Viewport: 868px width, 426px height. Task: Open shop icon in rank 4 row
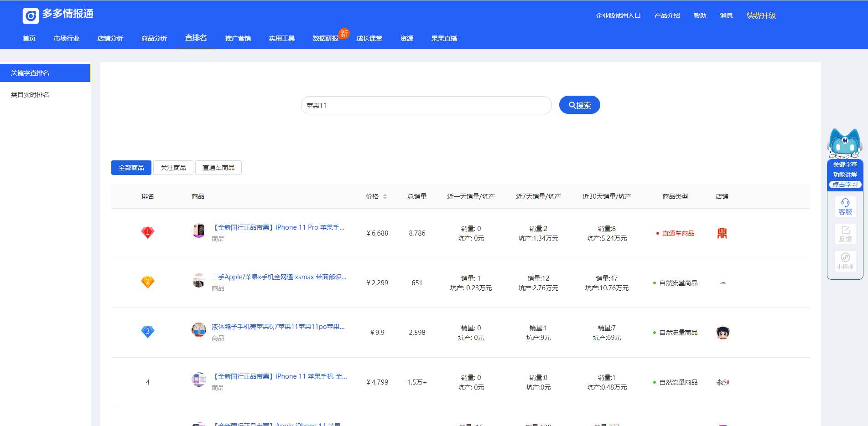point(723,382)
